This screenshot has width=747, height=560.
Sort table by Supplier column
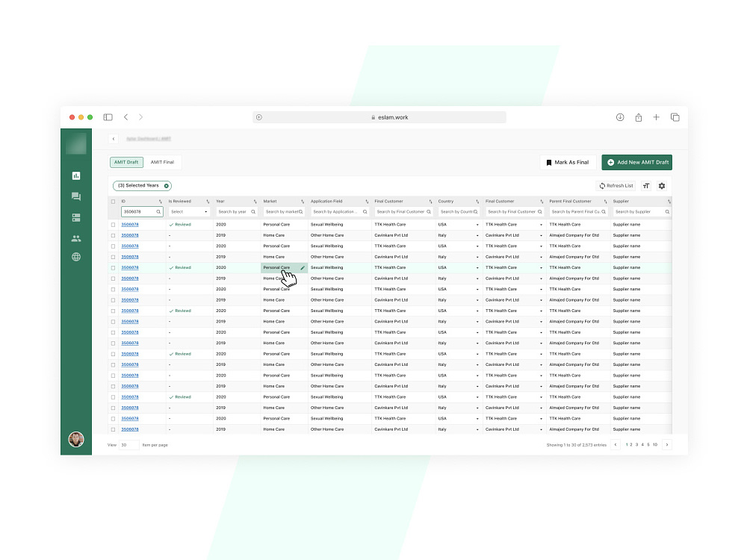pos(669,202)
